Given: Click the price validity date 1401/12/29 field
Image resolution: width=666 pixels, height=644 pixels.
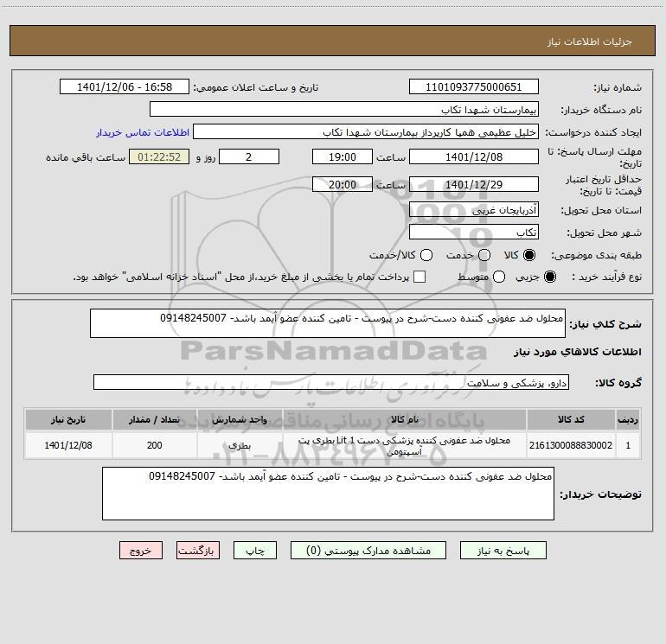Looking at the screenshot, I should pos(474,184).
